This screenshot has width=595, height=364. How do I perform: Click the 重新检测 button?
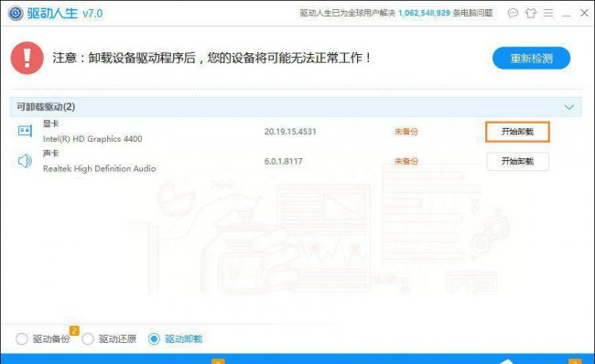[x=531, y=59]
